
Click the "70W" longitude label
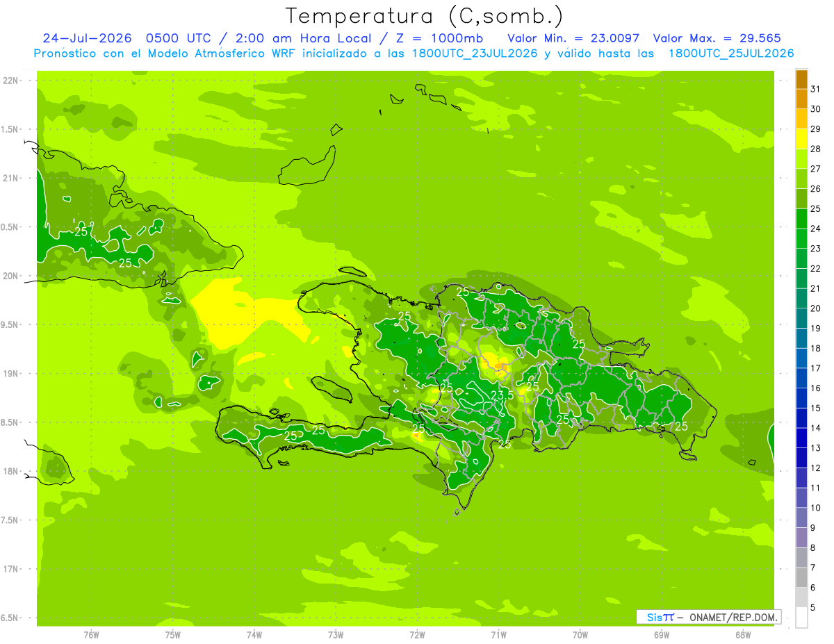[580, 635]
